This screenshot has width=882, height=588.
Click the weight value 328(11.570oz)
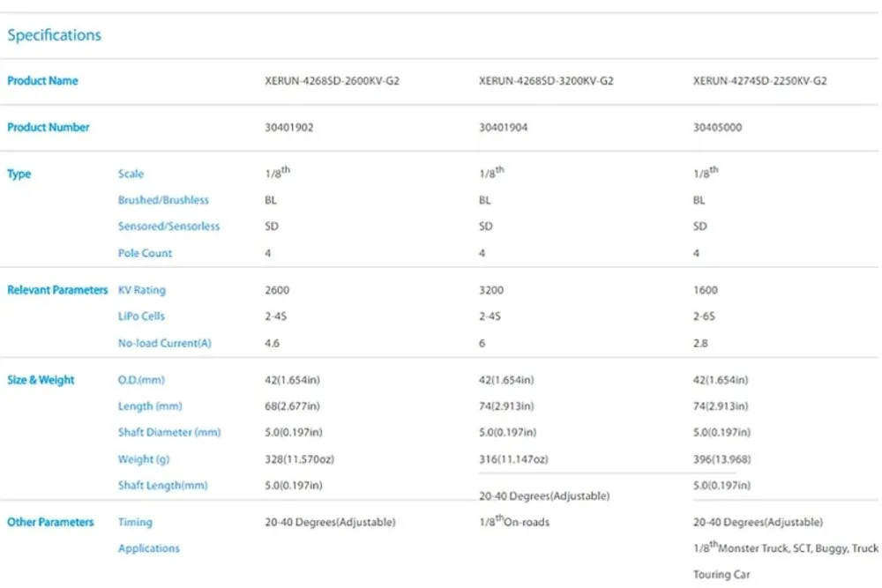[x=299, y=459]
